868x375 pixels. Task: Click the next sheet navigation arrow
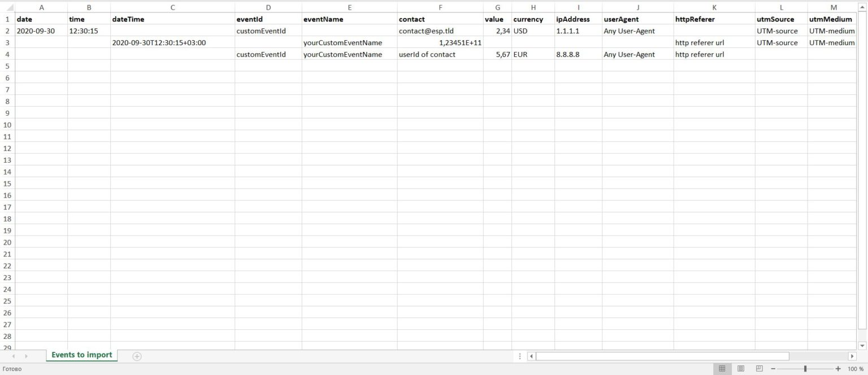click(26, 356)
